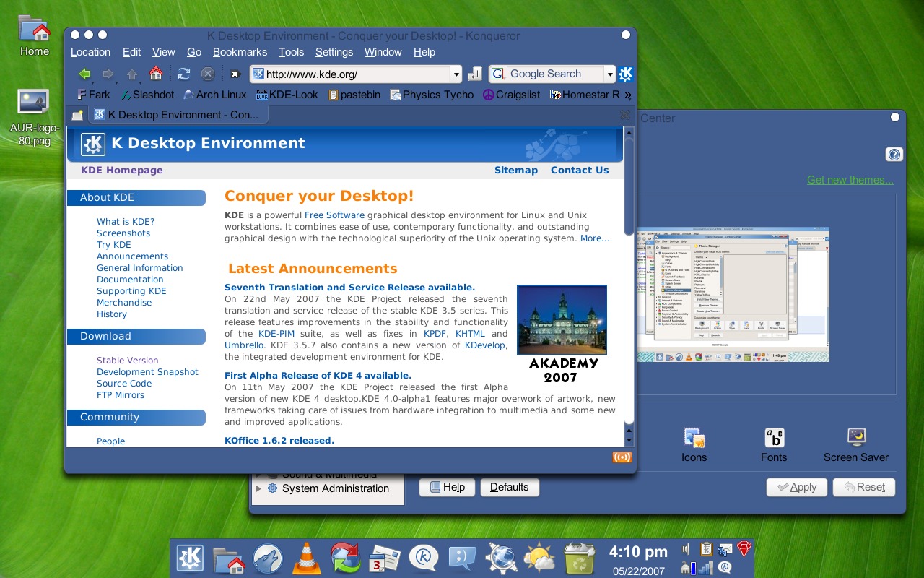Image resolution: width=924 pixels, height=578 pixels.
Task: Launch the Konversation chat icon in panel
Action: (424, 558)
